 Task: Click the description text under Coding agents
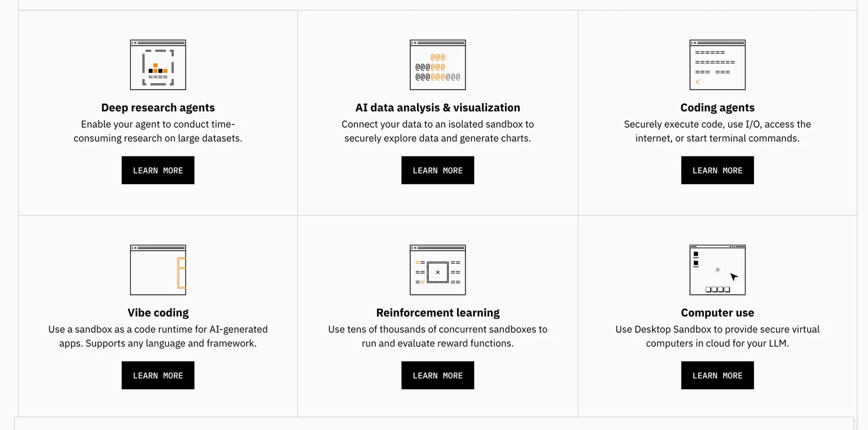point(717,131)
